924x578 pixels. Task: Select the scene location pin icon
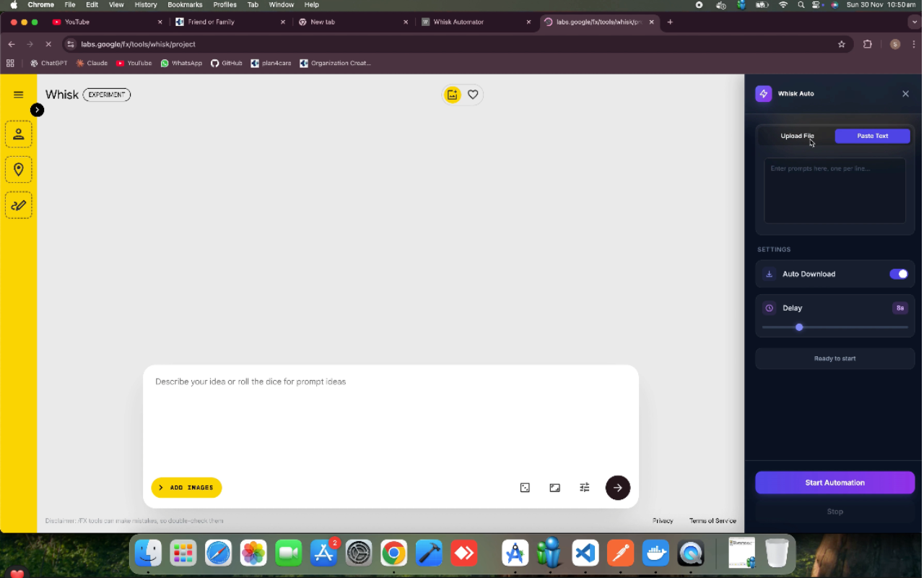[x=18, y=169]
